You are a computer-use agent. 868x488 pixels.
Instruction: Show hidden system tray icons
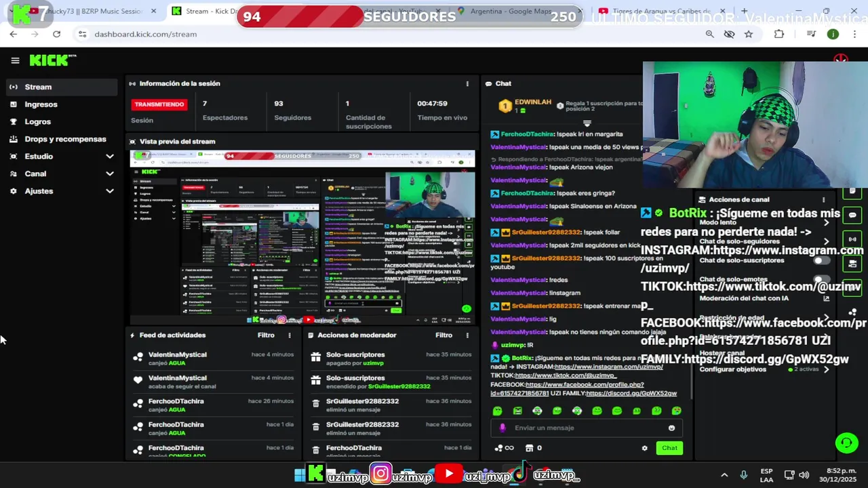click(x=724, y=475)
